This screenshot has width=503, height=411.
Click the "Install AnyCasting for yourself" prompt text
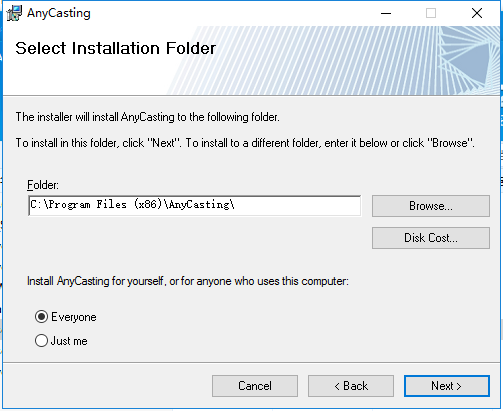click(188, 281)
